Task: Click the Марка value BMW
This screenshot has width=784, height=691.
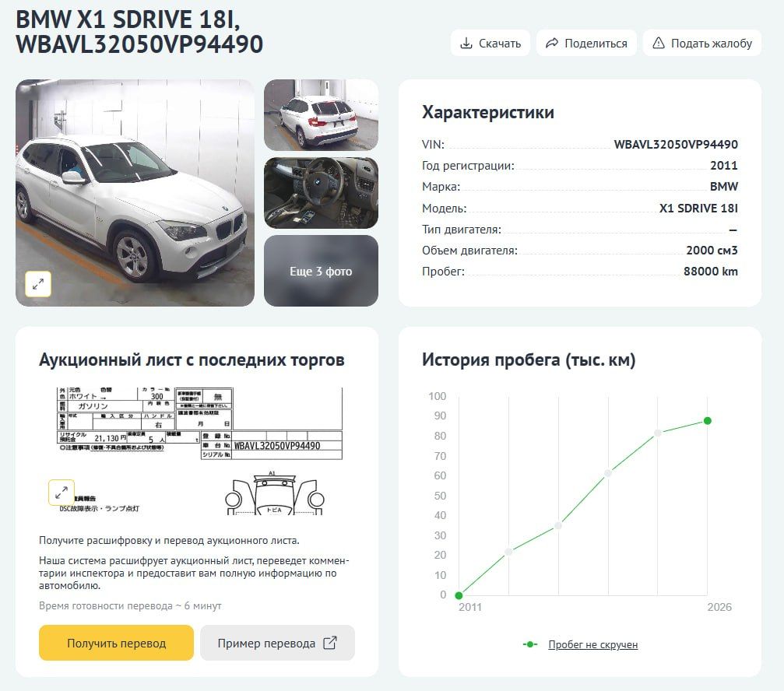Action: [x=723, y=186]
